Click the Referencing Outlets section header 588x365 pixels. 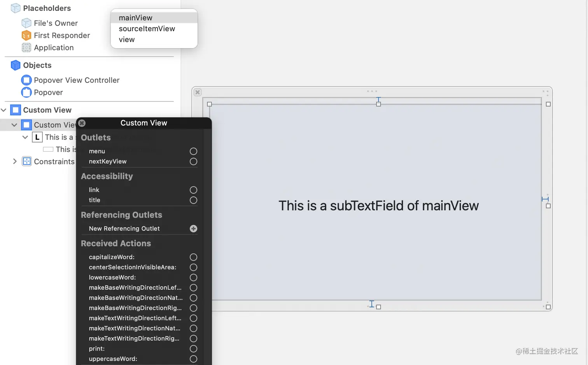click(x=121, y=215)
